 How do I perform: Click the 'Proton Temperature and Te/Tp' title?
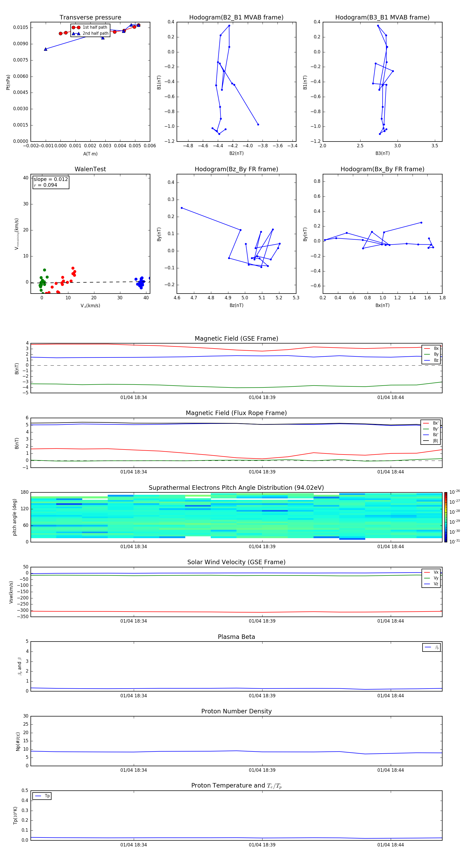[x=236, y=786]
